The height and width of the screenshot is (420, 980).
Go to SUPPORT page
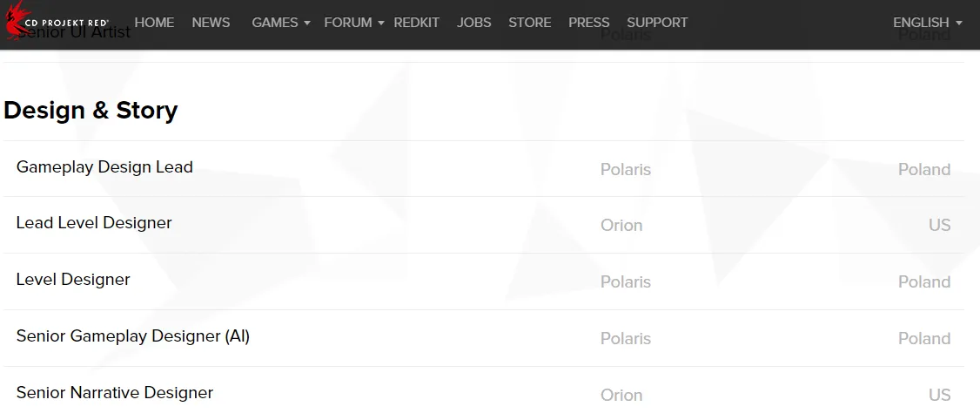click(657, 23)
